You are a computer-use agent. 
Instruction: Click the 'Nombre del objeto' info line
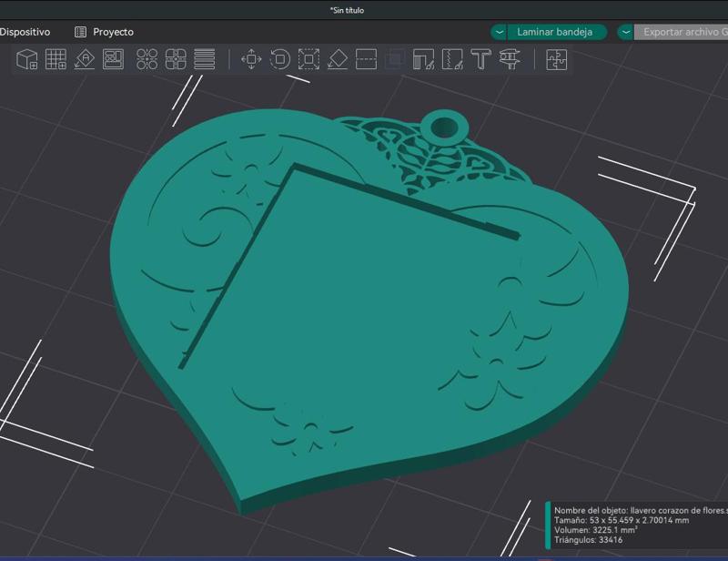[x=641, y=510]
